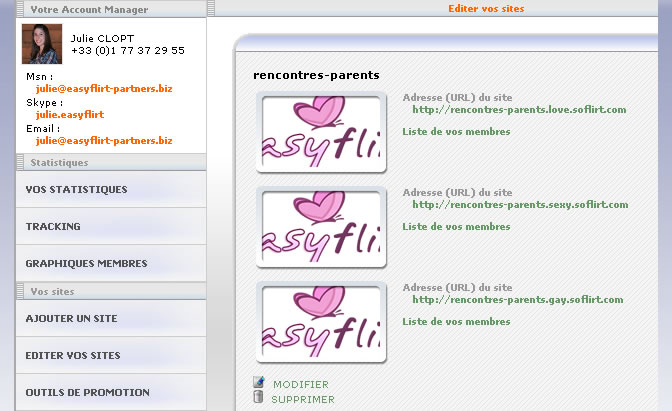This screenshot has width=672, height=411.
Task: Visit rencontres-parents.sexy.soflirt.com link
Action: 520,205
